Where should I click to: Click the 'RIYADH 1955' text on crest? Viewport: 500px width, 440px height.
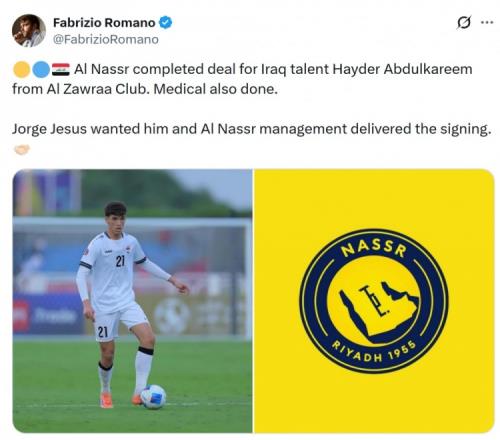tap(374, 352)
